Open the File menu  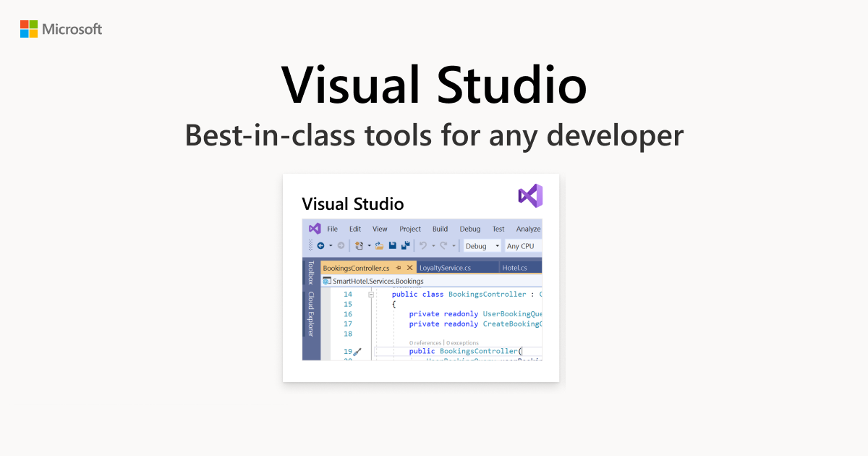pyautogui.click(x=333, y=229)
